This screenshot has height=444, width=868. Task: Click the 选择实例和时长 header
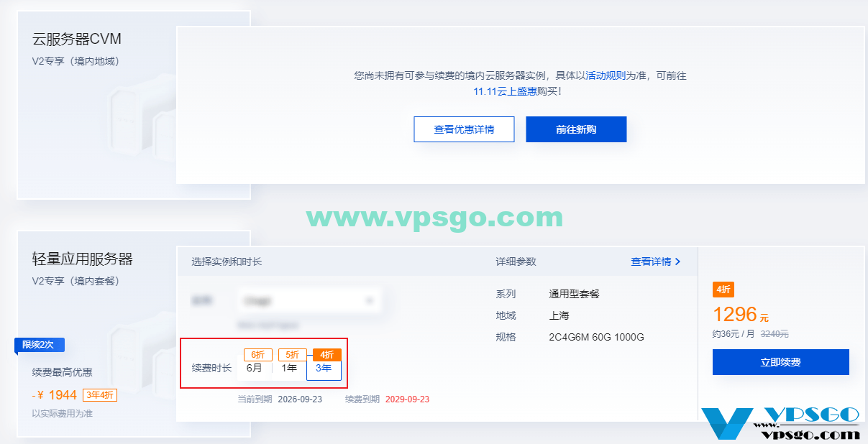227,262
